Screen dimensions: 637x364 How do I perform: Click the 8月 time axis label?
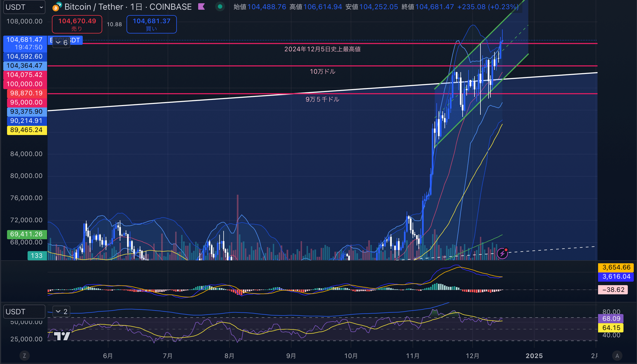(x=229, y=356)
